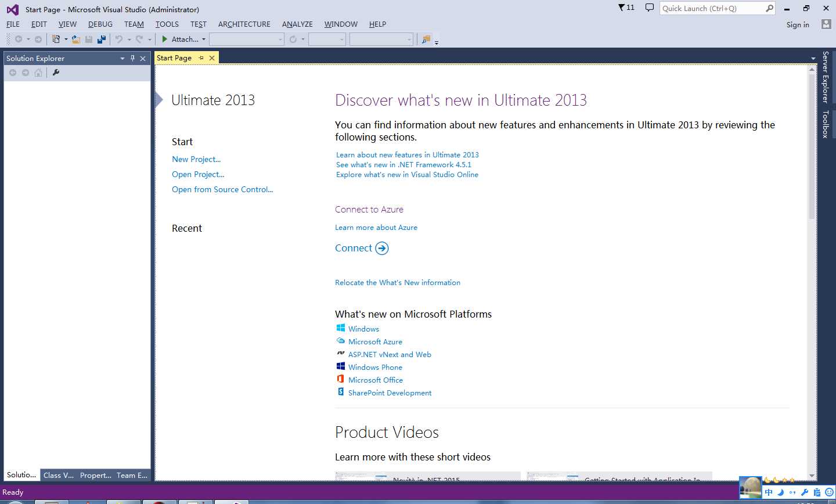Screen dimensions: 836x504
Task: Open the TOOLS menu
Action: [x=167, y=24]
